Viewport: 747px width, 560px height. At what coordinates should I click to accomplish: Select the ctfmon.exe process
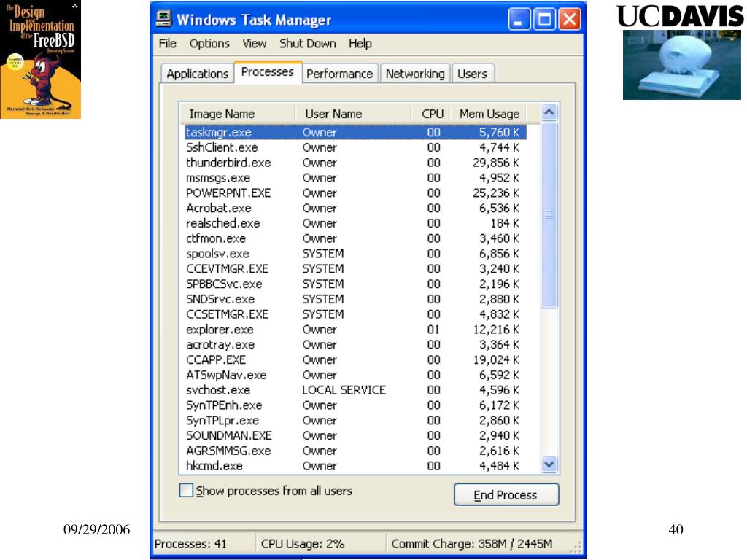tap(355, 238)
